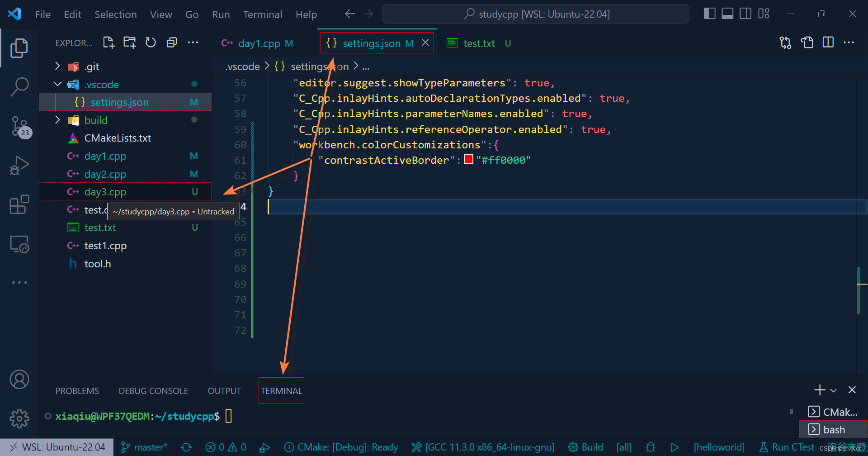Click red #ff0000 color swatch in editor

point(469,159)
